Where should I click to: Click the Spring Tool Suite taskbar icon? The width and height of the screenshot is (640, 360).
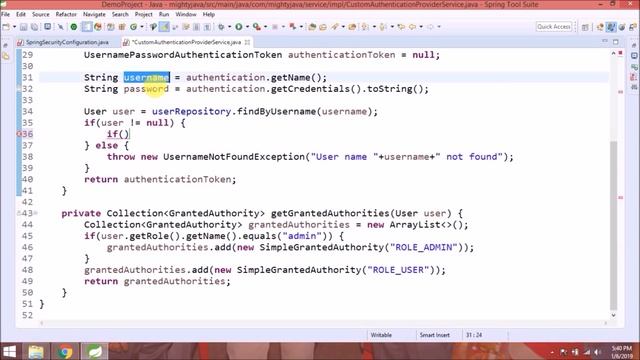(94, 351)
